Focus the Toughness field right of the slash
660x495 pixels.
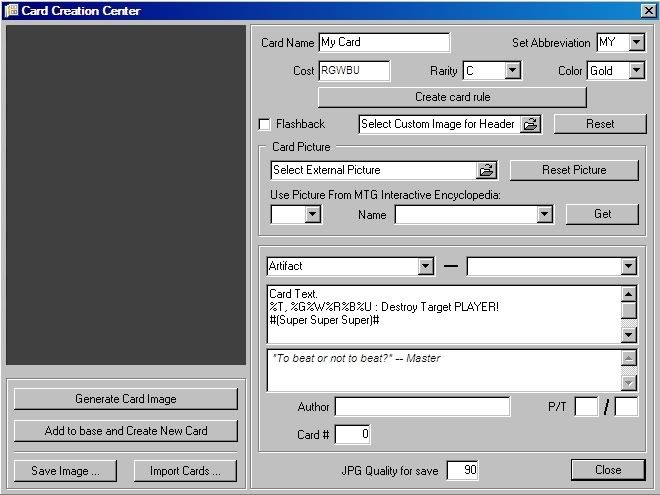[x=626, y=407]
